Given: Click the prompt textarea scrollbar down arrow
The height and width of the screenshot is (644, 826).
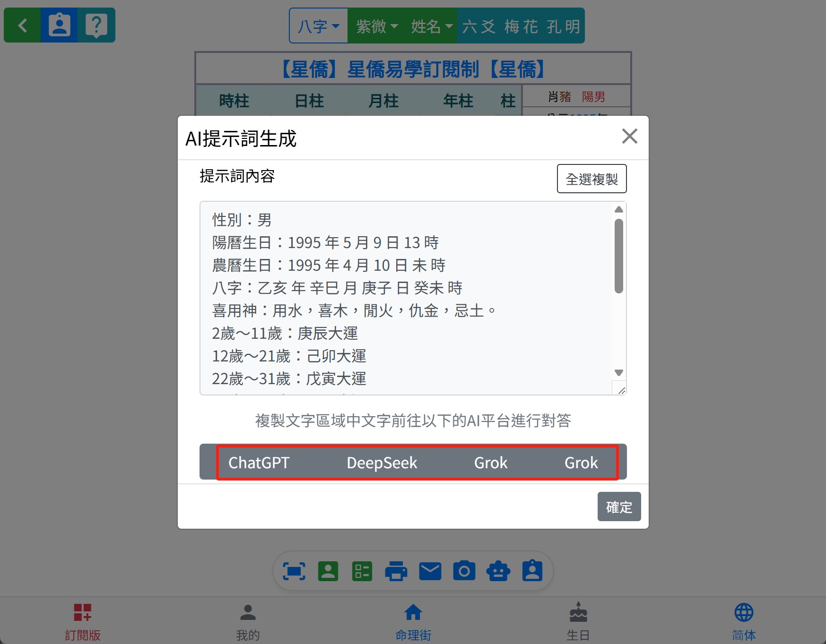Looking at the screenshot, I should click(x=618, y=372).
